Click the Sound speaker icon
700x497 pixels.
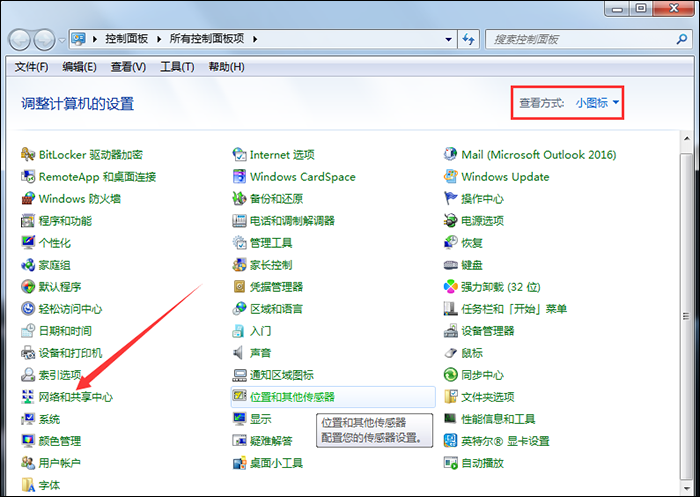tap(240, 353)
